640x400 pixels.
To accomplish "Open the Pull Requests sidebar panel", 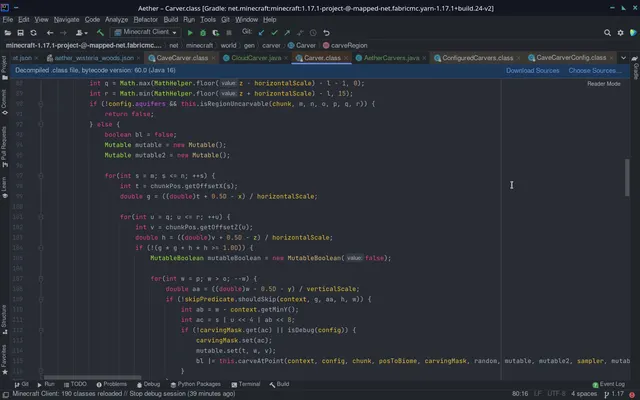I will (x=4, y=146).
